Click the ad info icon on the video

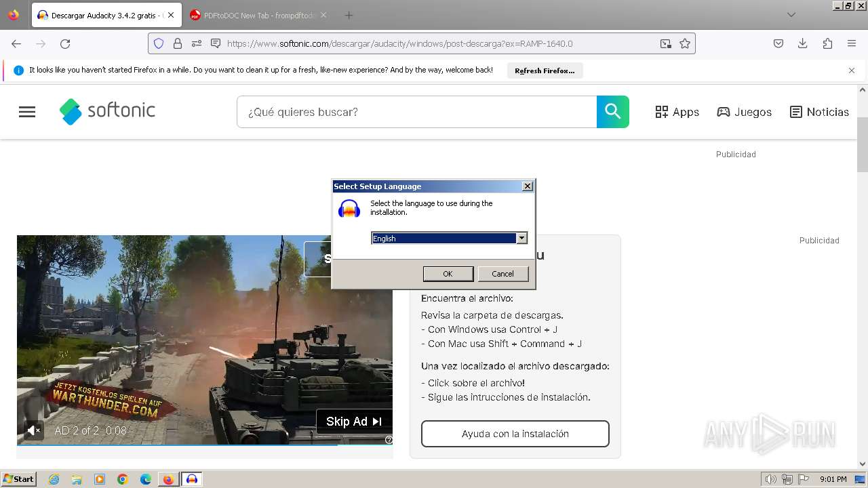tap(389, 440)
